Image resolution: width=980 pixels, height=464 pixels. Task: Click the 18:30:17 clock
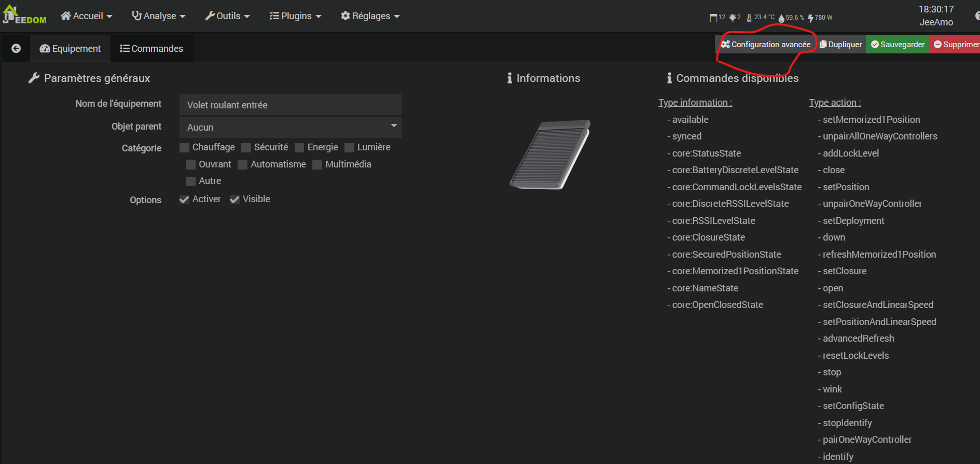point(936,9)
